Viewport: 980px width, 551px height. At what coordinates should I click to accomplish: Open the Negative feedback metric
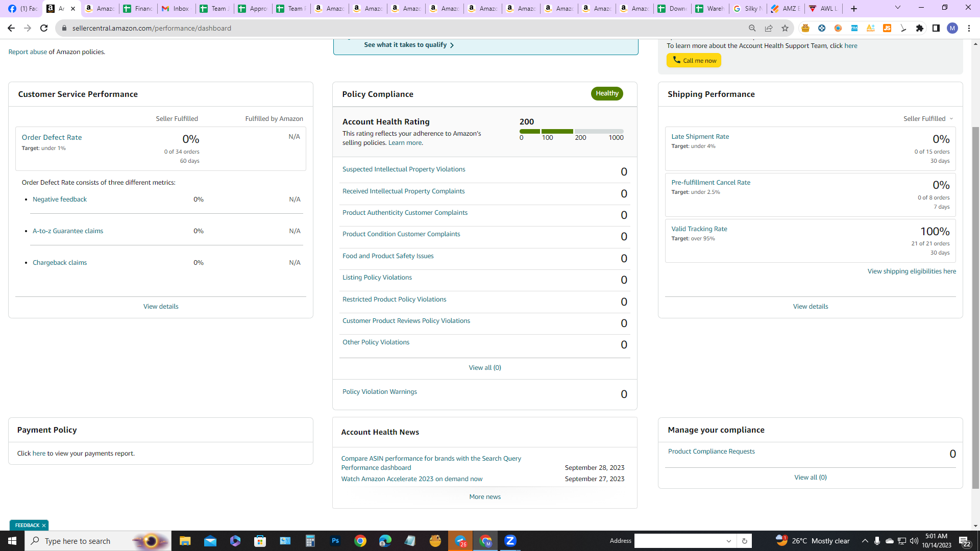point(60,199)
